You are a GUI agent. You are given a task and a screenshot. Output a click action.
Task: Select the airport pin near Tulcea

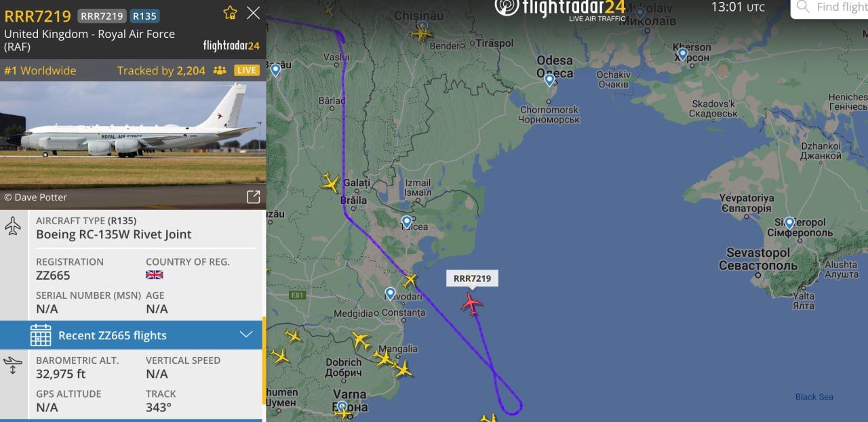pyautogui.click(x=407, y=221)
